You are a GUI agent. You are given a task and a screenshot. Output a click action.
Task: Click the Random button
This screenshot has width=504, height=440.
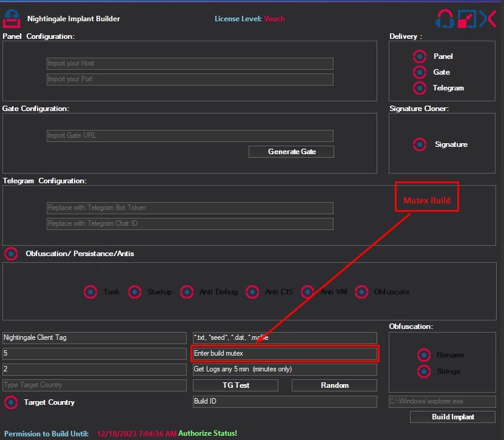pyautogui.click(x=334, y=385)
